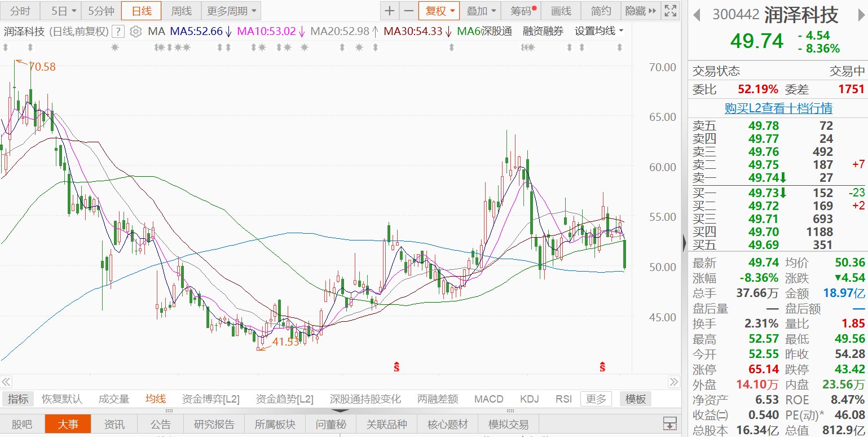The image size is (868, 437).
Task: Collapse the bottom panel with the triangle handle
Action: (340, 411)
